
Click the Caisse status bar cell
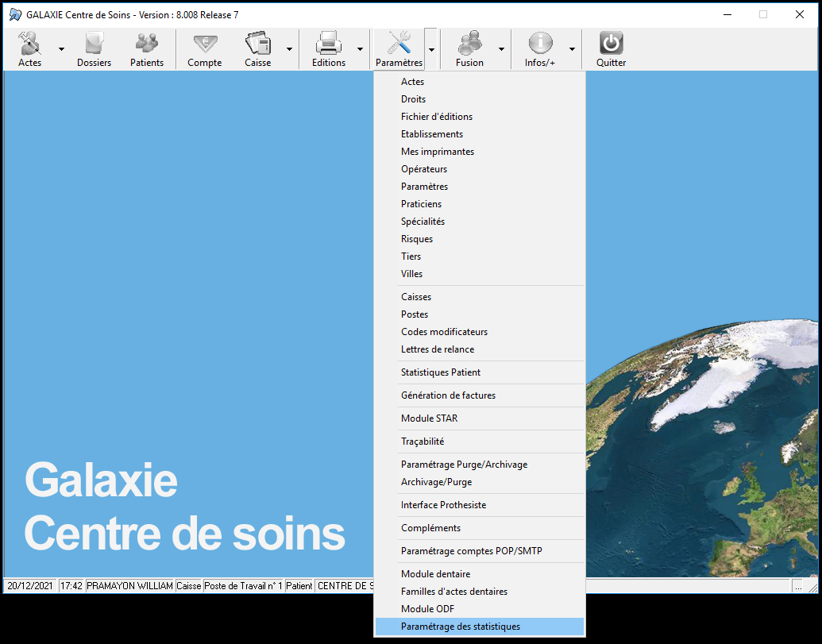point(189,586)
